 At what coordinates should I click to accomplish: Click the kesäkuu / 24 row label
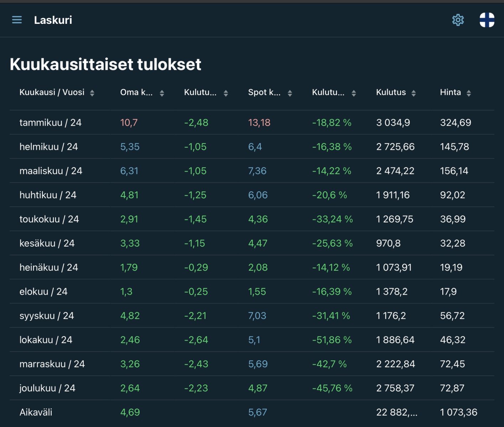point(47,243)
